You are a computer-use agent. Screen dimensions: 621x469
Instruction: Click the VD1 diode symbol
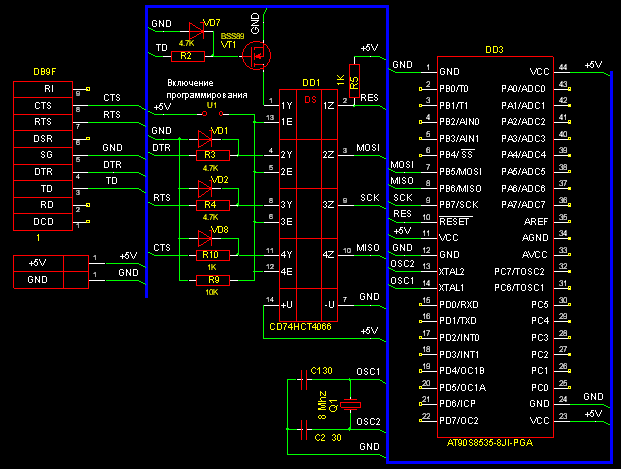tap(207, 139)
